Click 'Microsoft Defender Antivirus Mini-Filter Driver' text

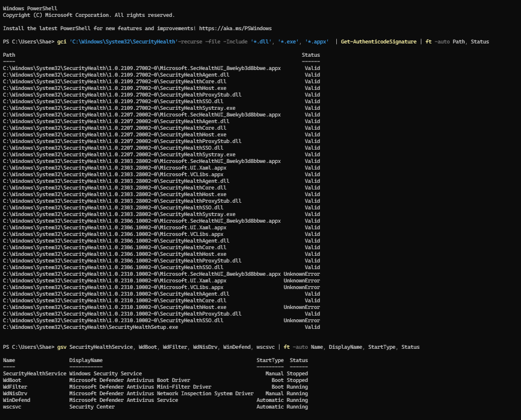(140, 387)
